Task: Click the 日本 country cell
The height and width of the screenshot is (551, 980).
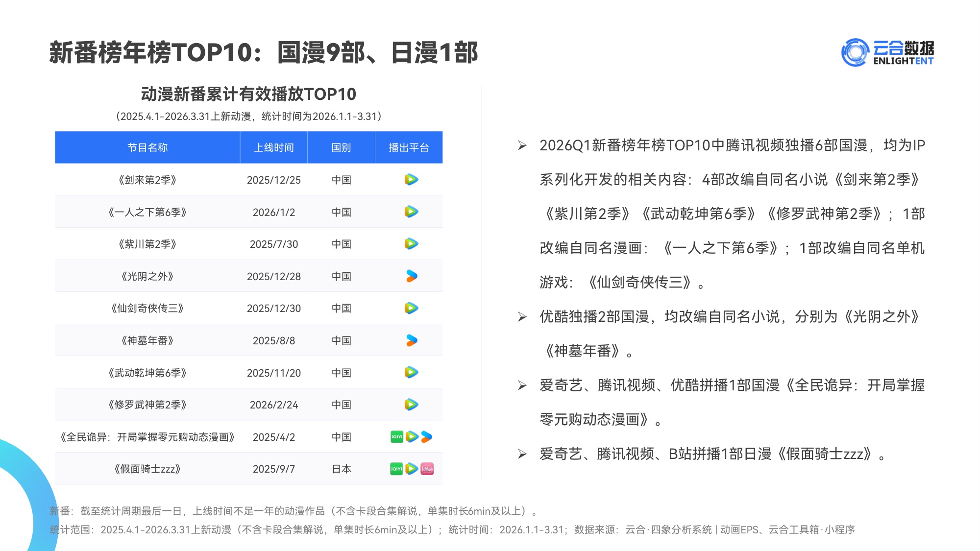Action: tap(342, 469)
